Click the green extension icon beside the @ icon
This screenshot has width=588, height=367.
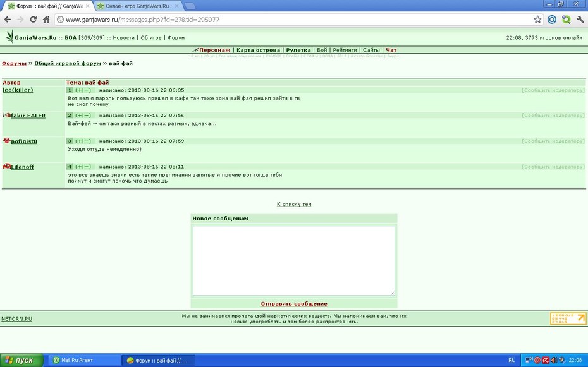(x=566, y=20)
